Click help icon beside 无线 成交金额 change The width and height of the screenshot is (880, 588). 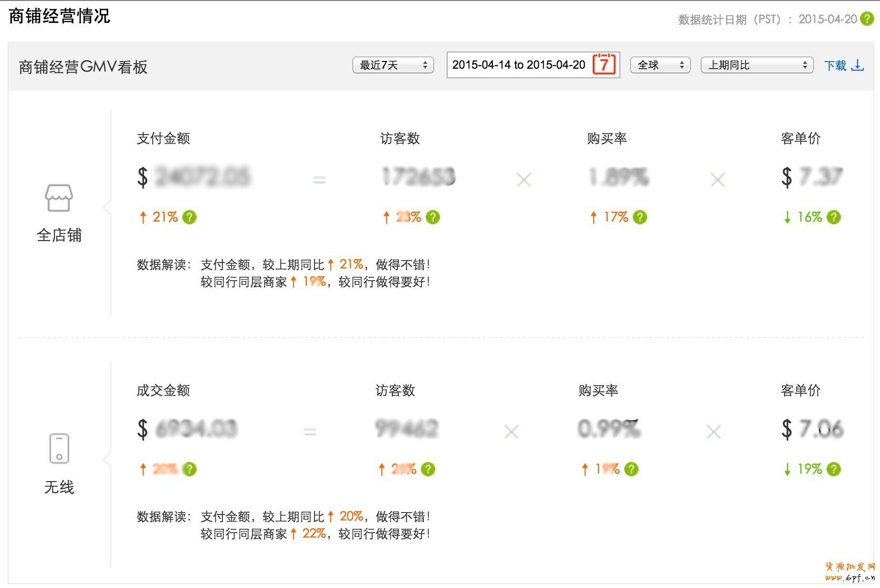[189, 469]
